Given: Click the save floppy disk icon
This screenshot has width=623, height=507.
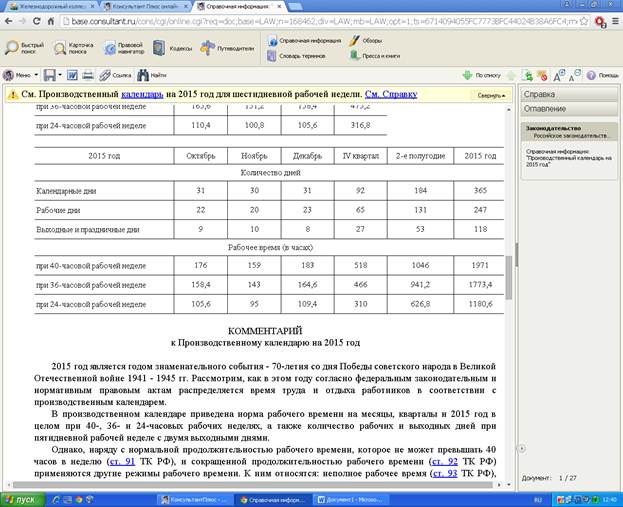Looking at the screenshot, I should [50, 75].
